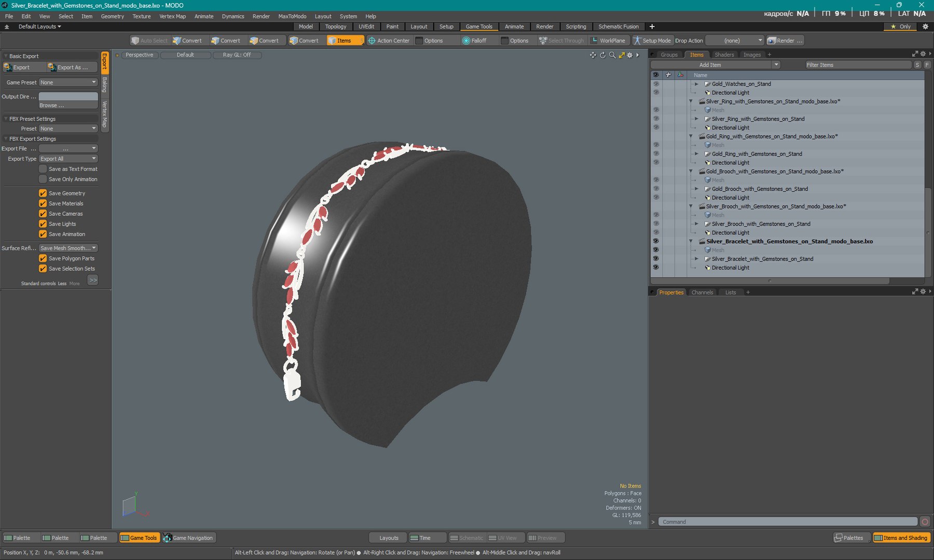Click the viewport pan move icon
This screenshot has height=560, width=934.
coord(593,55)
